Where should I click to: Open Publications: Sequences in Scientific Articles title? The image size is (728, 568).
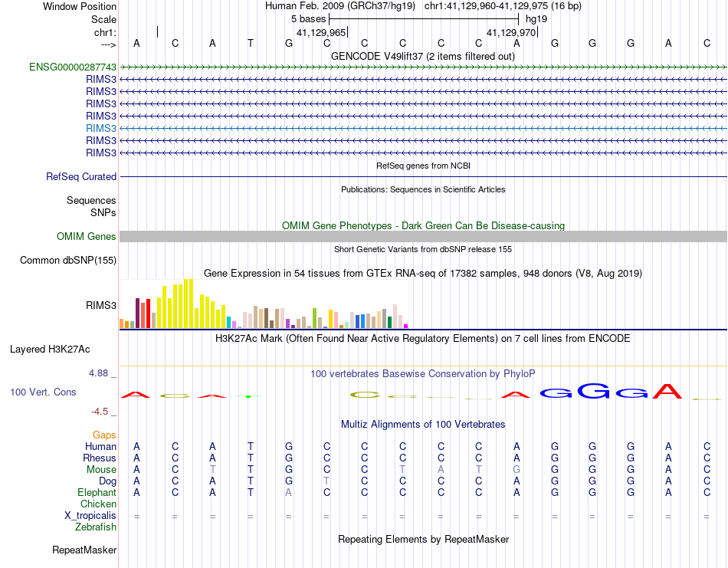click(423, 189)
